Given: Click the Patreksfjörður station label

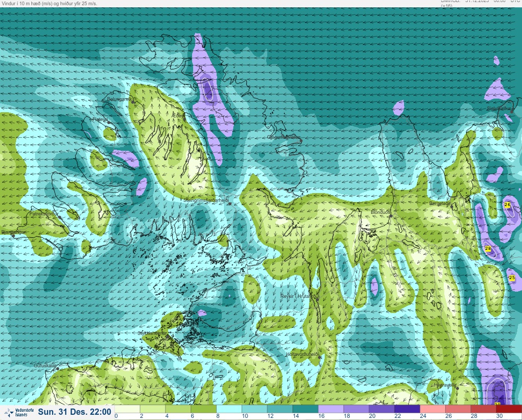Looking at the screenshot, I should [x=44, y=214].
